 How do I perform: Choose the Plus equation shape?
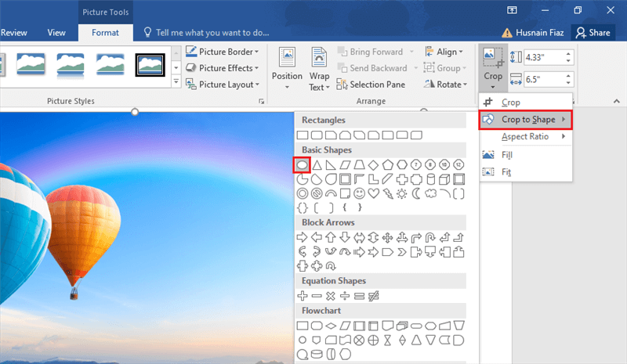[303, 296]
